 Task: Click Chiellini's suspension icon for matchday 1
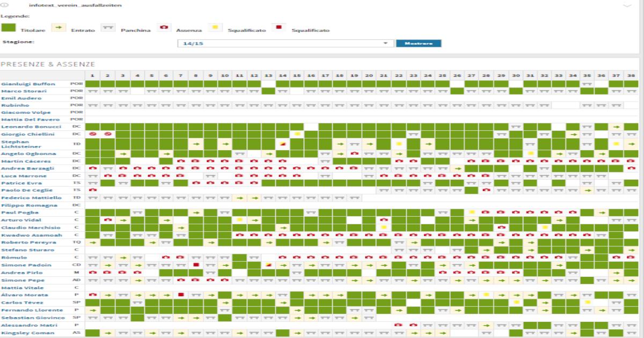pos(93,134)
